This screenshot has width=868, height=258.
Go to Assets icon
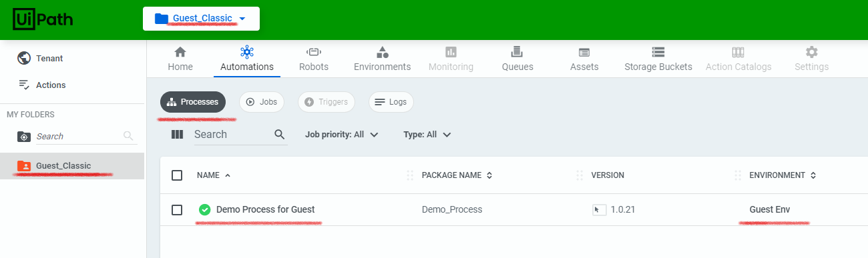click(x=584, y=52)
